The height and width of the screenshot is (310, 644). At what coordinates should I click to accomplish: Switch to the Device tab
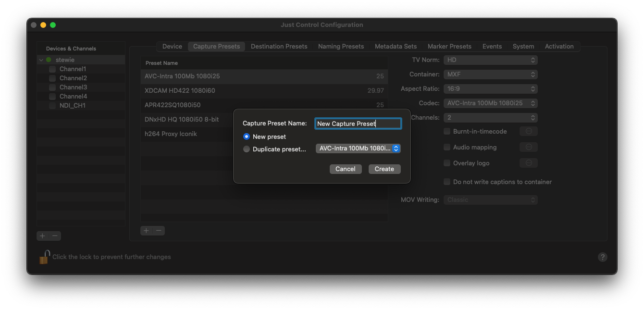click(172, 47)
